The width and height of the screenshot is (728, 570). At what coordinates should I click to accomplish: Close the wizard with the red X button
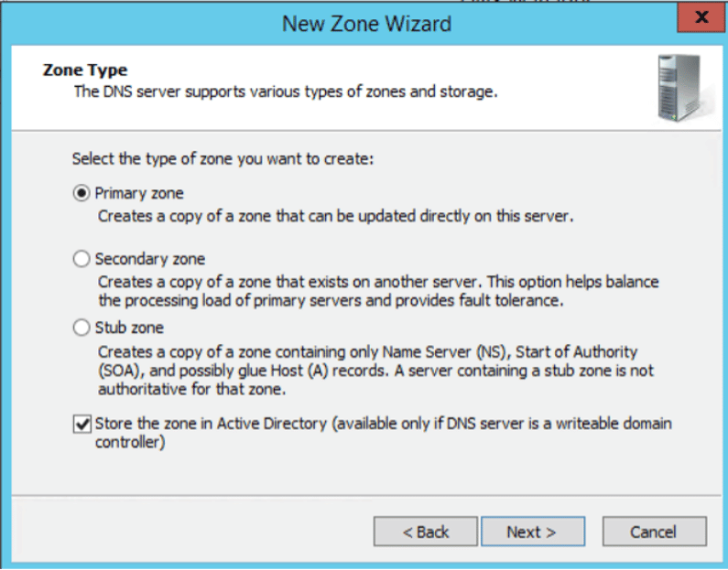[701, 18]
